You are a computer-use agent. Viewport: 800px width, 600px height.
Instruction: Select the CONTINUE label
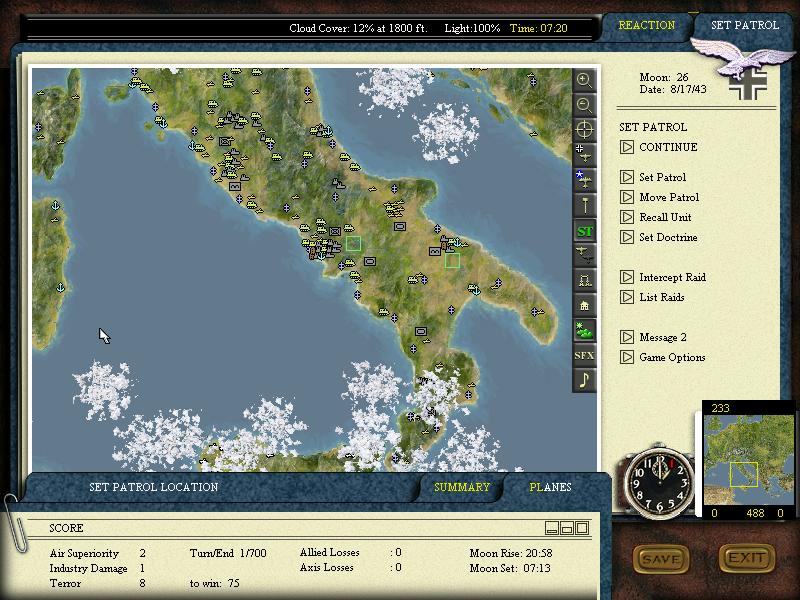668,147
